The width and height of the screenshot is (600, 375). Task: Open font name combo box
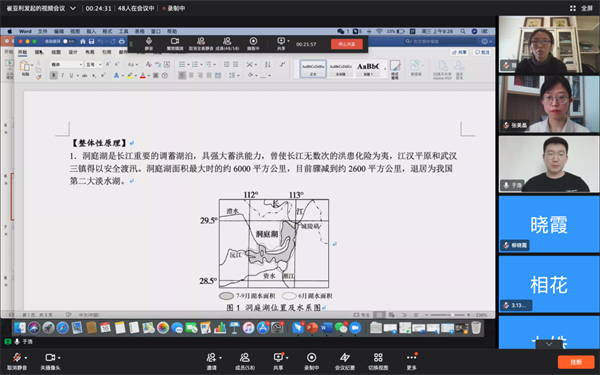pyautogui.click(x=66, y=64)
